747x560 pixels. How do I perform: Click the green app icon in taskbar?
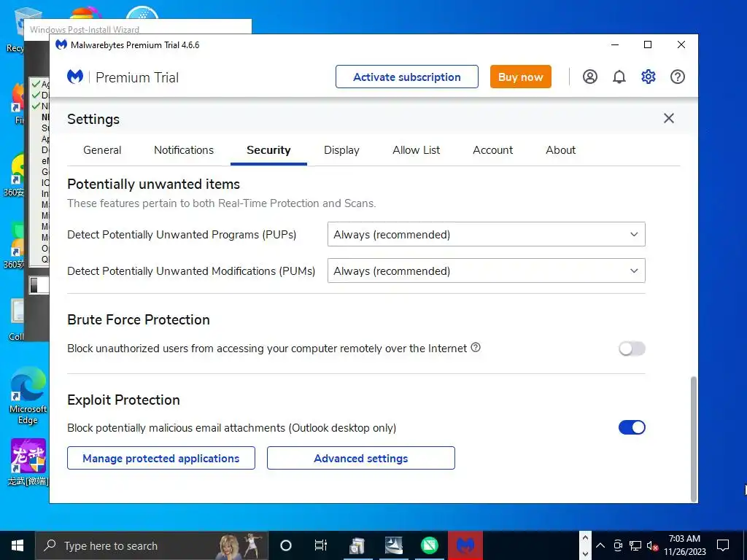(429, 545)
